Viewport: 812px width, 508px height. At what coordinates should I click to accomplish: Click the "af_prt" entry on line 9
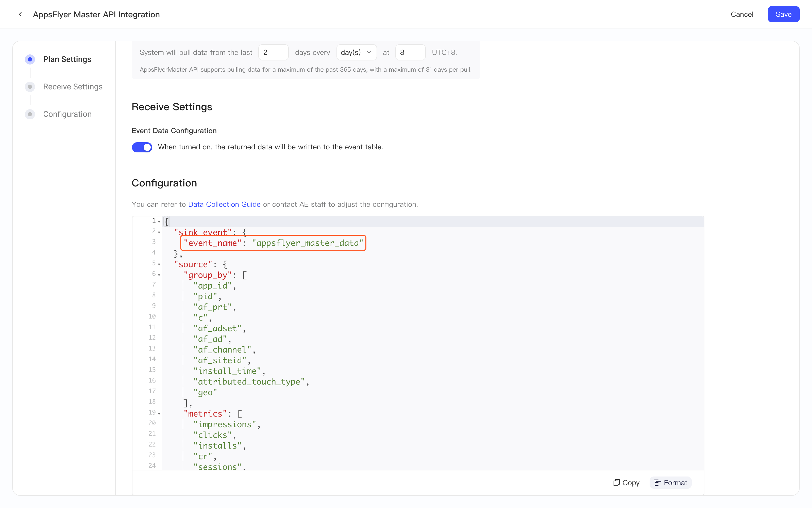coord(212,307)
